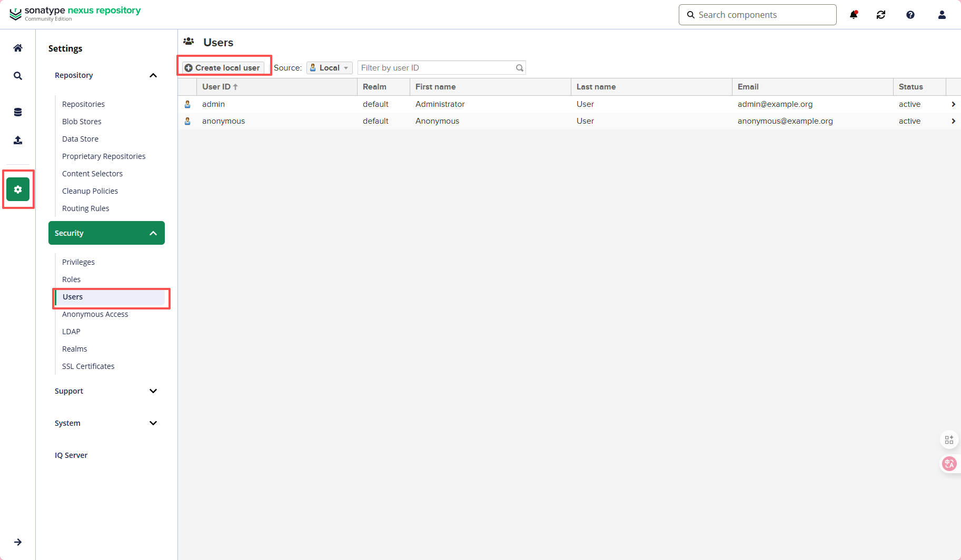Open the help question mark icon
Image resolution: width=961 pixels, height=560 pixels.
[910, 15]
